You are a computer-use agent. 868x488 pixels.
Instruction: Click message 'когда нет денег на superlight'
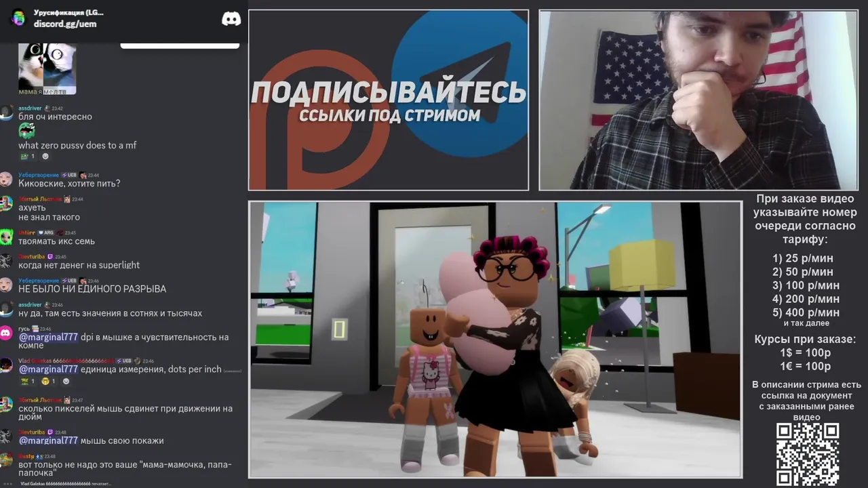(79, 265)
